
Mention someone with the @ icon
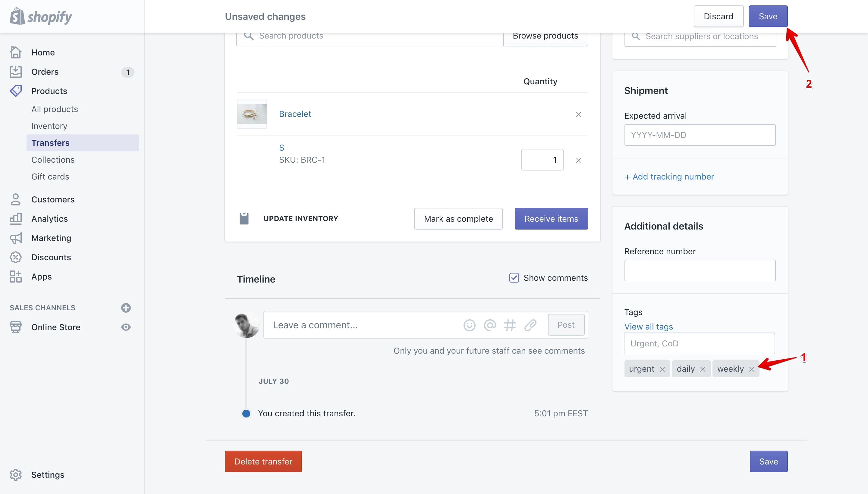click(490, 325)
